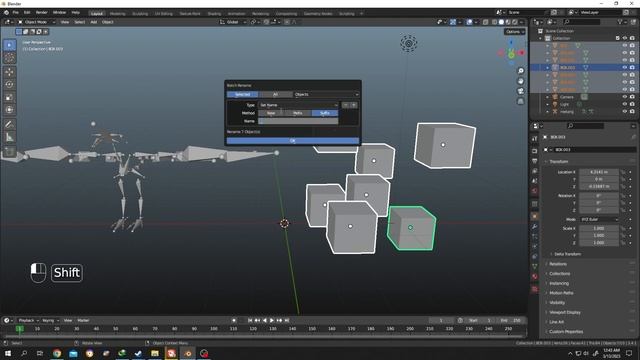Viewport: 640px width, 360px height.
Task: Click the Play animation button
Action: pos(272,321)
